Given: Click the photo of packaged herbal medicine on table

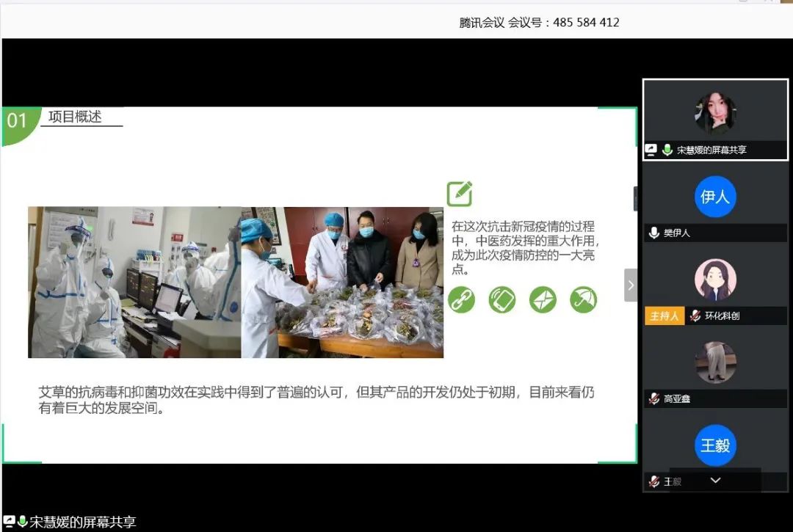Looking at the screenshot, I should point(342,283).
